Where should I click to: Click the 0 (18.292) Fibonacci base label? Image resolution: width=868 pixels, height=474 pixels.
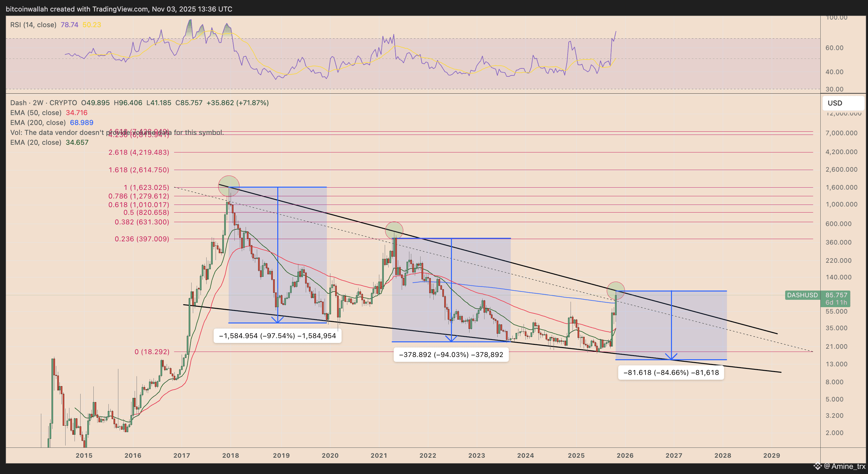coord(152,352)
